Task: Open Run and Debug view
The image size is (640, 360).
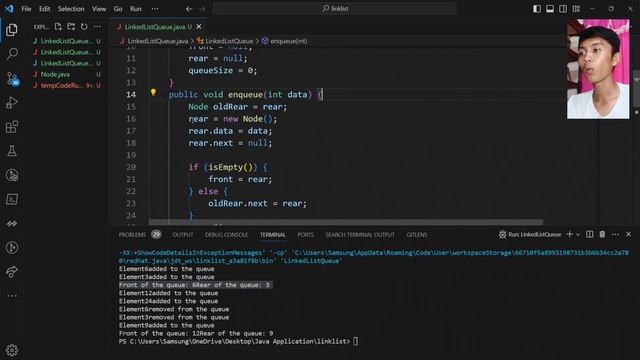Action: [x=12, y=102]
